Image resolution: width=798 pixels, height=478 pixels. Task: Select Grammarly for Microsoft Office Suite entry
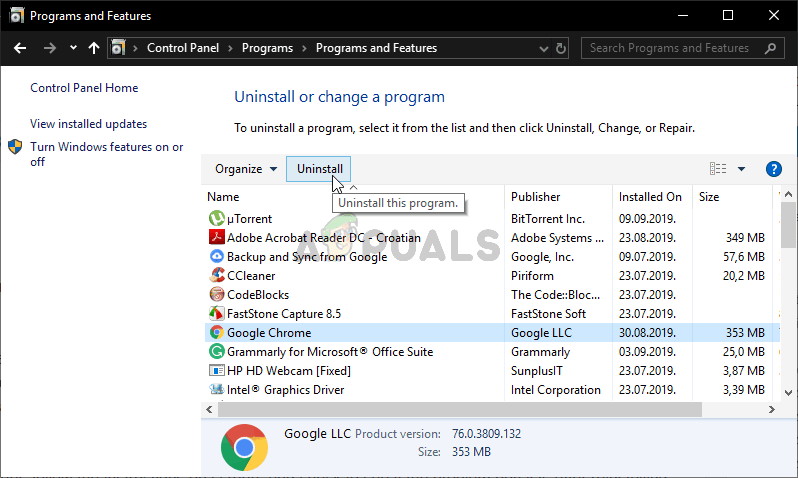coord(330,352)
